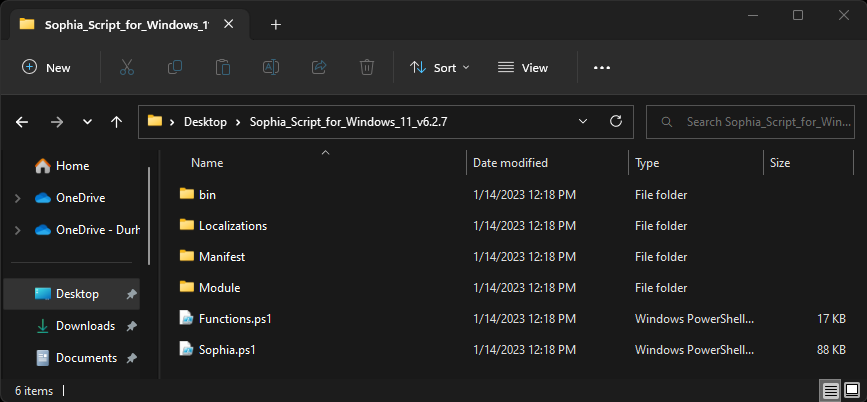
Task: Open the See more ellipsis menu
Action: pyautogui.click(x=602, y=67)
